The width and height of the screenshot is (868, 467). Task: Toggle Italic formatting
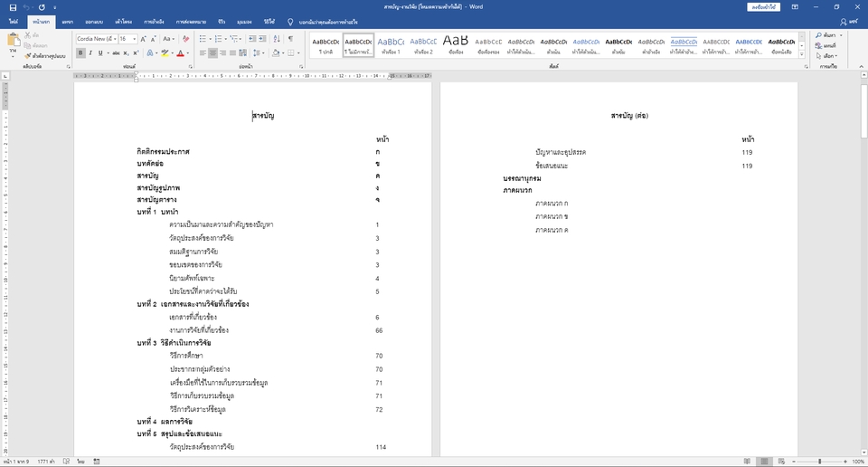90,53
